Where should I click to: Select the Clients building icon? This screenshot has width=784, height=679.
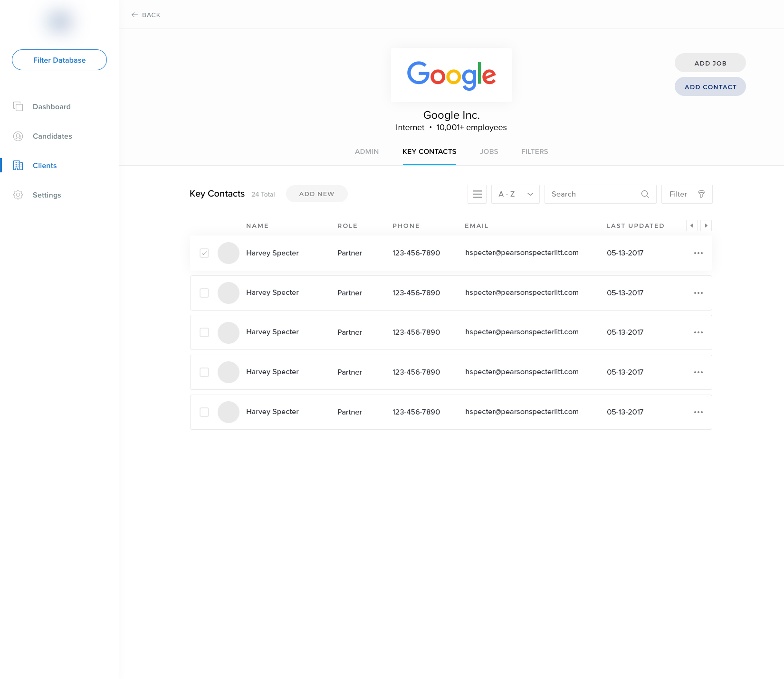pyautogui.click(x=18, y=165)
